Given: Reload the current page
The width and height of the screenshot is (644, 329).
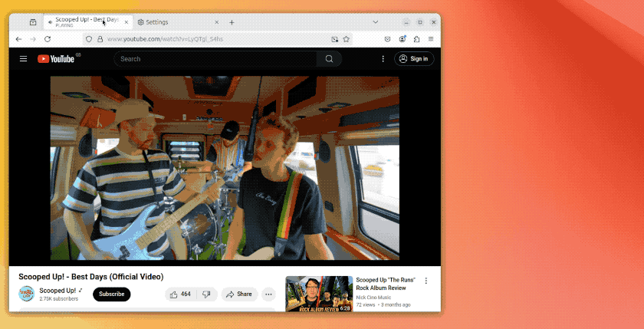Looking at the screenshot, I should pos(48,39).
